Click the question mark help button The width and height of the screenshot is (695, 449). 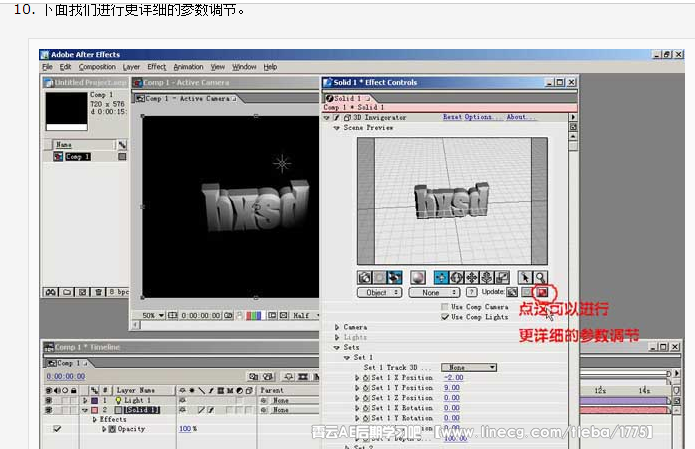[472, 292]
